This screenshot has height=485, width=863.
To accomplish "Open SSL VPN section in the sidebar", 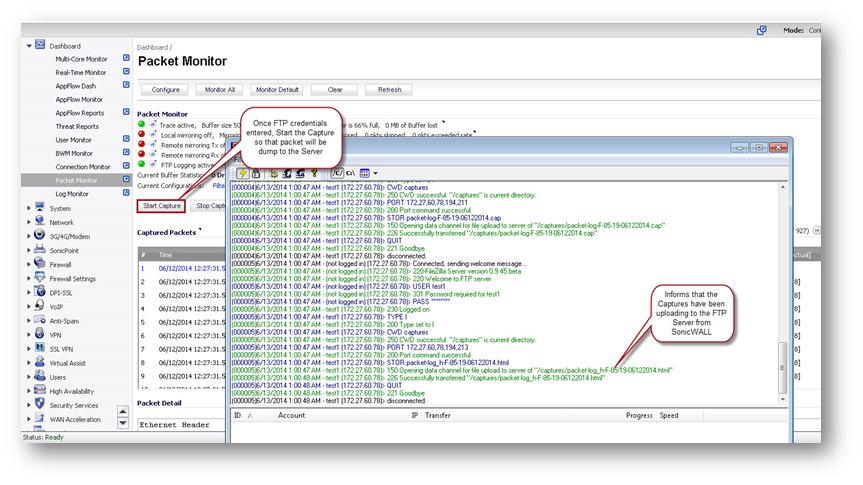I will 61,350.
